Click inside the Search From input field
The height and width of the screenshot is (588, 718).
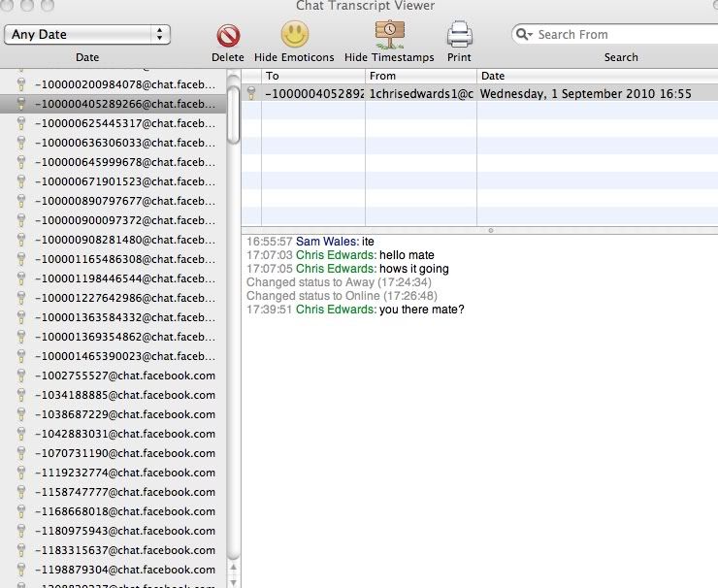[616, 34]
